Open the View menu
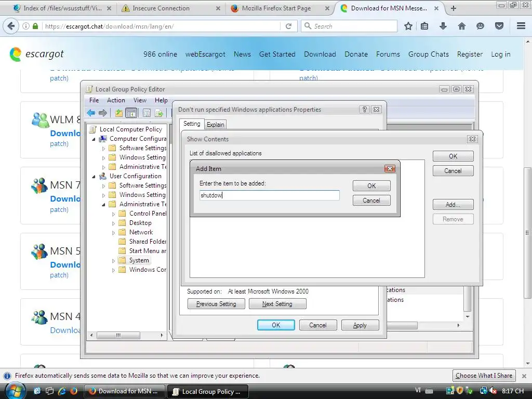The width and height of the screenshot is (532, 399). coord(140,100)
